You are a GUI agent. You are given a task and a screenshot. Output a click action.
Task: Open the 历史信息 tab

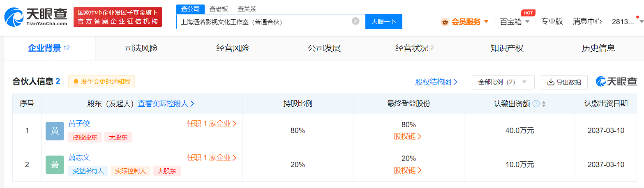click(x=598, y=48)
